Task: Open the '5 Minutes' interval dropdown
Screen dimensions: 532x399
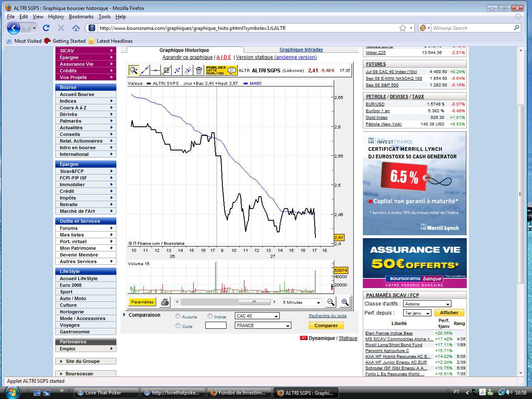Action: point(301,302)
